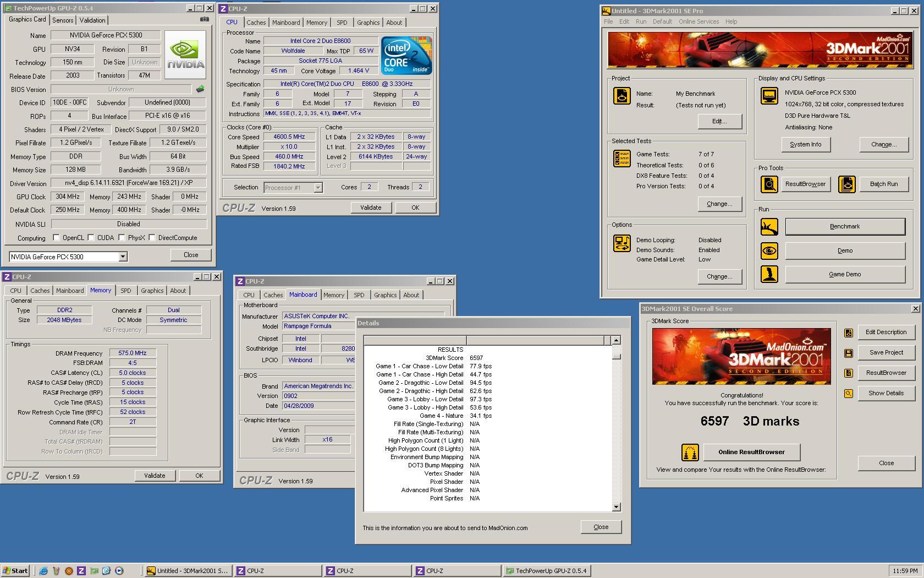Open the SPD tab in the Memory CPU-Z window
Viewport: 924px width, 578px height.
(126, 291)
